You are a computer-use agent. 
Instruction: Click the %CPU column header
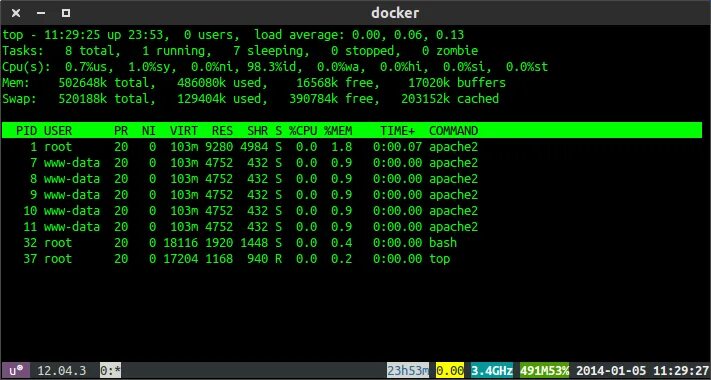(x=303, y=131)
